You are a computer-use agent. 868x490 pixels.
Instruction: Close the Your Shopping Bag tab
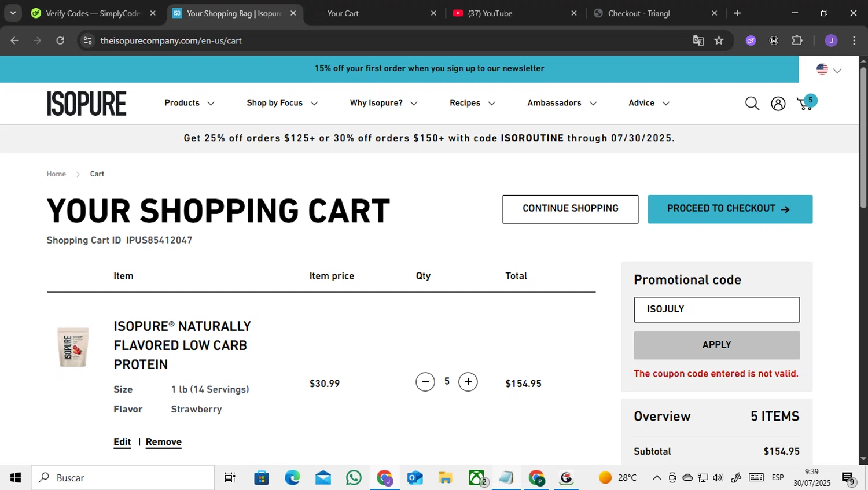click(x=293, y=13)
